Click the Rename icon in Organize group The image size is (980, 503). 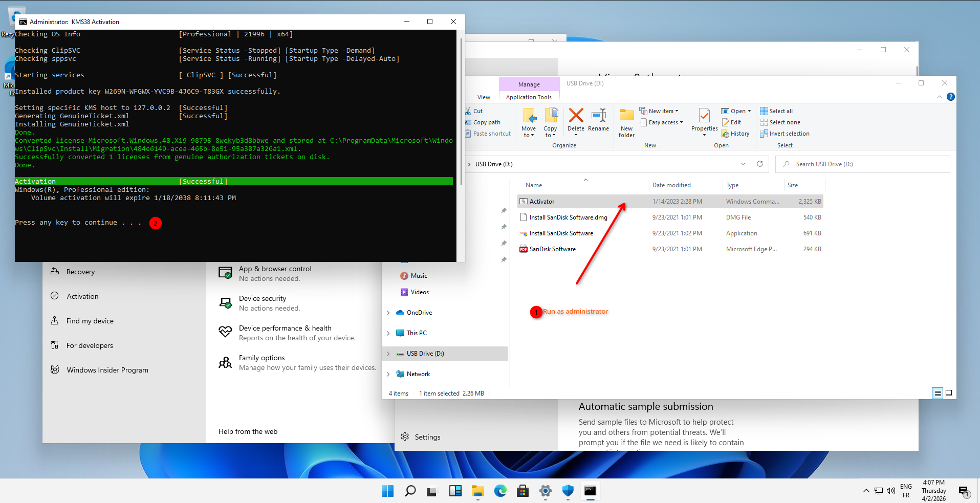click(598, 120)
